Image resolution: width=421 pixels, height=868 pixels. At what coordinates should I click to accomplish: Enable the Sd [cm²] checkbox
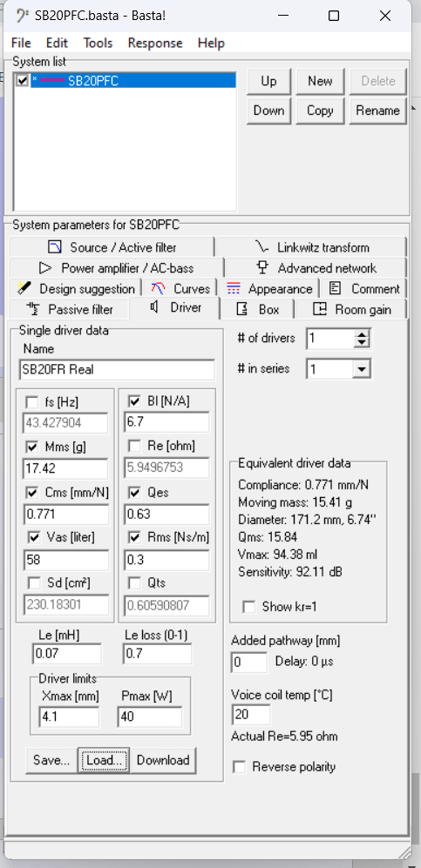click(32, 583)
